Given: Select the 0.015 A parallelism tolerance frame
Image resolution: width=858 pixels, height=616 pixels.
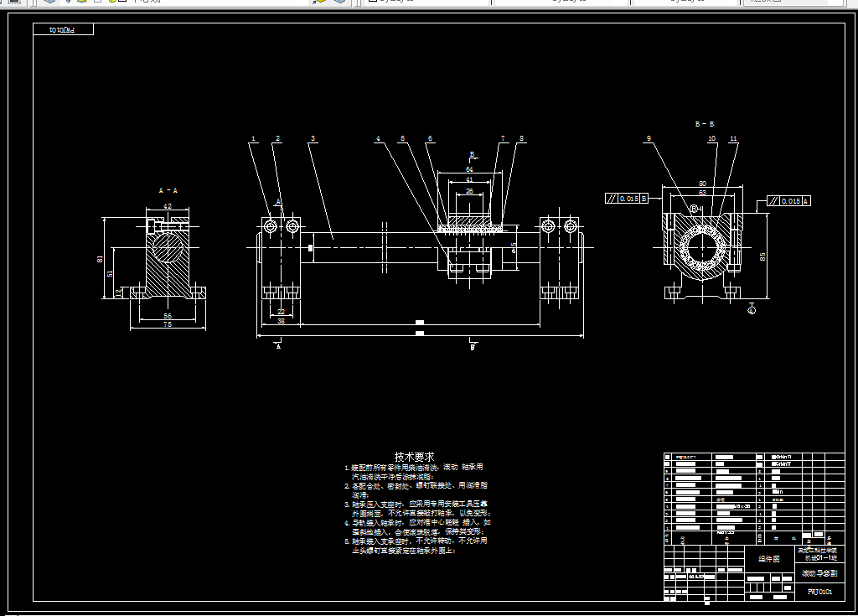Looking at the screenshot, I should coord(788,201).
